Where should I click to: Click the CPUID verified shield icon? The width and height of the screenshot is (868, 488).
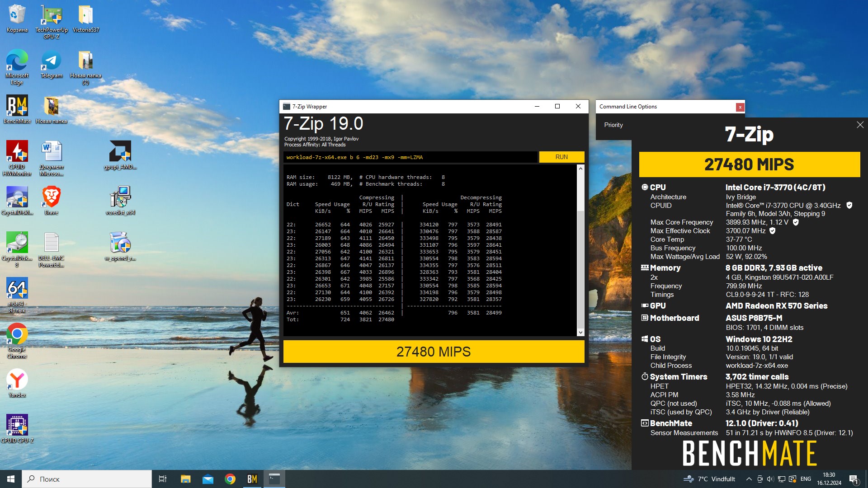(x=849, y=205)
